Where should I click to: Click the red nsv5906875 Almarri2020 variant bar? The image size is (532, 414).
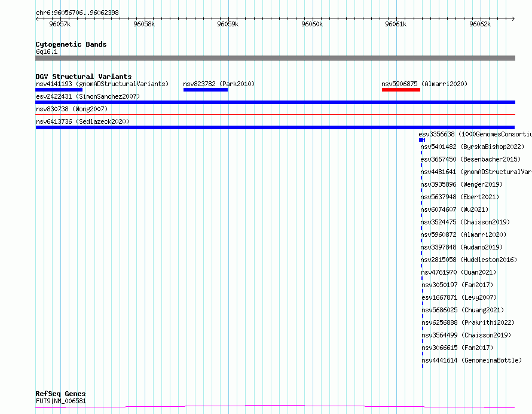(401, 90)
